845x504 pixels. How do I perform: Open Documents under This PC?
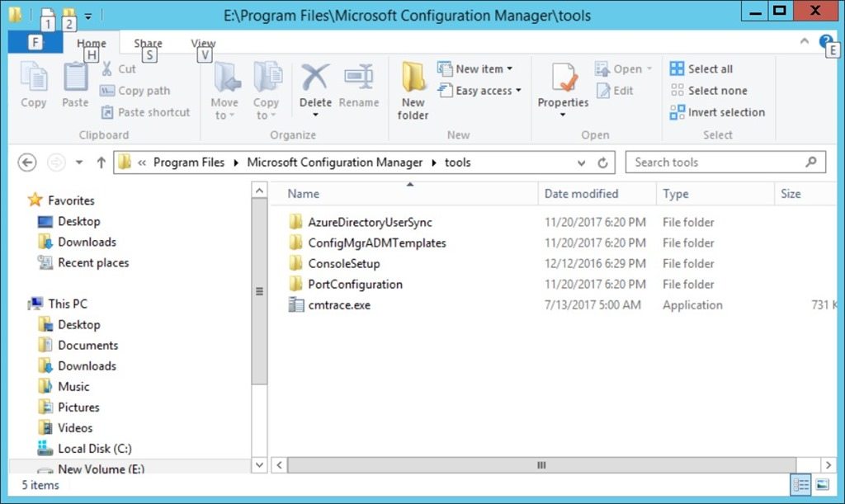point(87,345)
